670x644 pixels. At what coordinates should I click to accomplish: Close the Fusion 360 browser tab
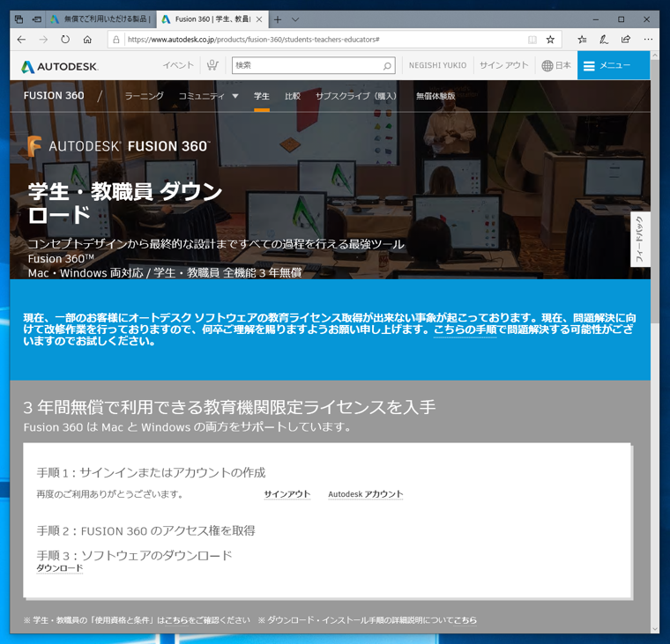(x=259, y=19)
